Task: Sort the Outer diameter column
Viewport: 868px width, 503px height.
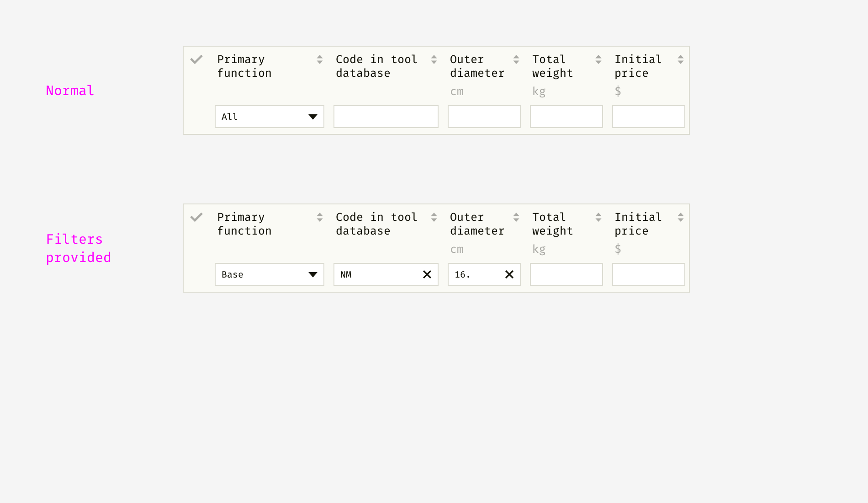Action: [515, 59]
